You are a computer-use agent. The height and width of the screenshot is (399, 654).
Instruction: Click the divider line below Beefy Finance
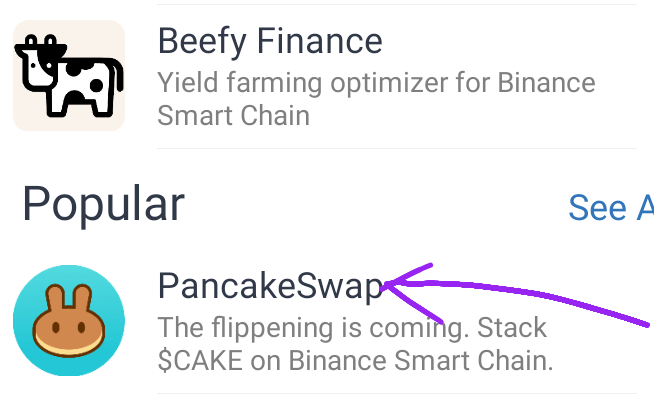click(x=397, y=148)
